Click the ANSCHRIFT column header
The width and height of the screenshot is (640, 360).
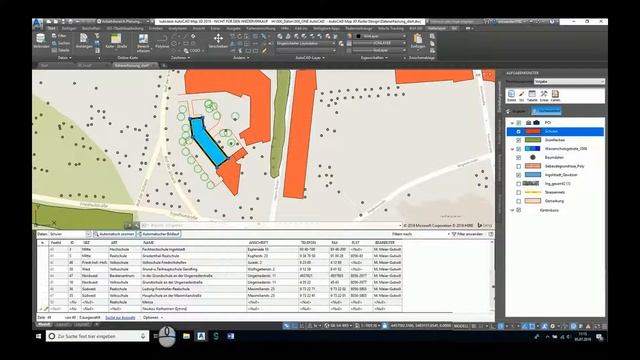pos(272,243)
